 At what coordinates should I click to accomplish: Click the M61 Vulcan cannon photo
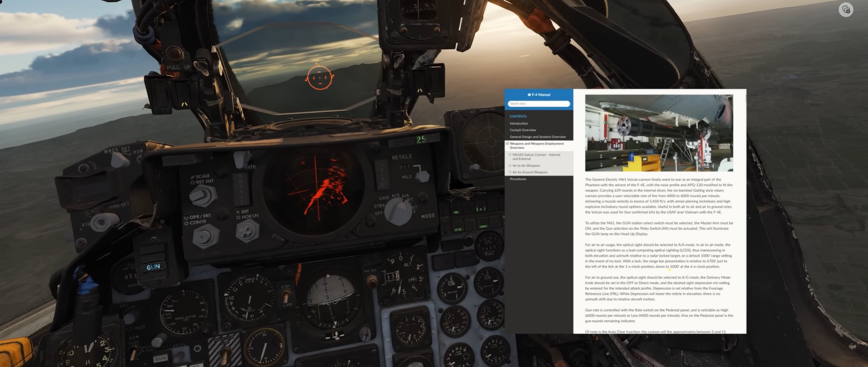tap(659, 133)
